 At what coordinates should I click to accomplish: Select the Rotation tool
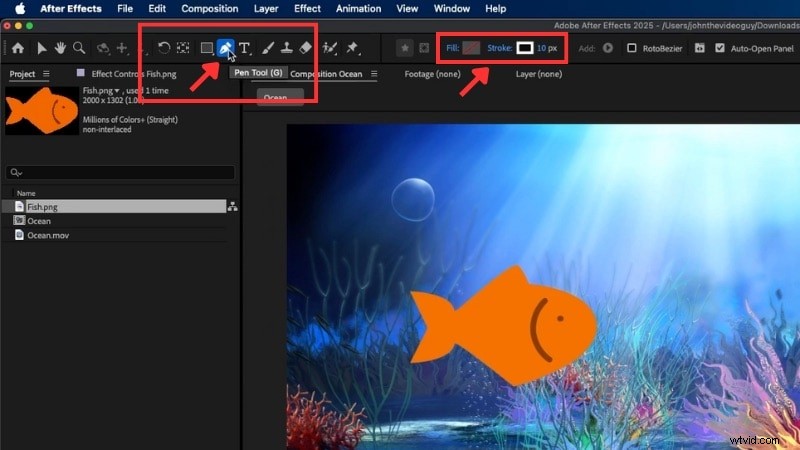tap(164, 48)
